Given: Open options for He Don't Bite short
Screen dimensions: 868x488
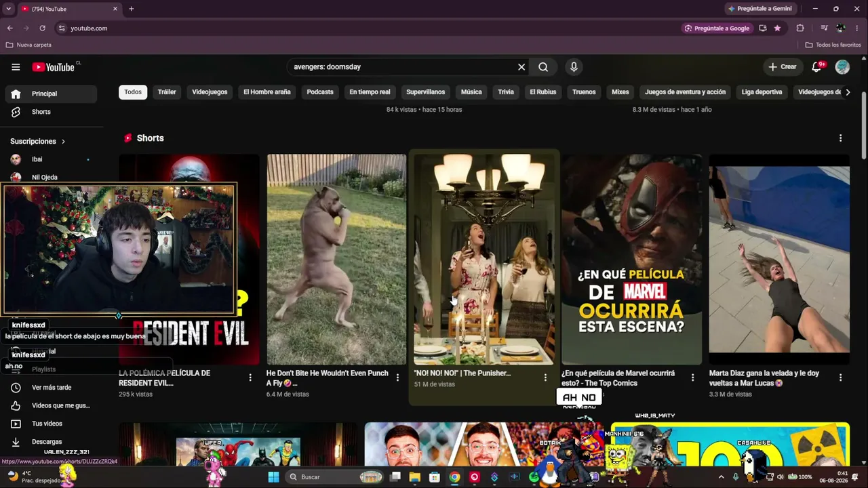Looking at the screenshot, I should (x=397, y=378).
